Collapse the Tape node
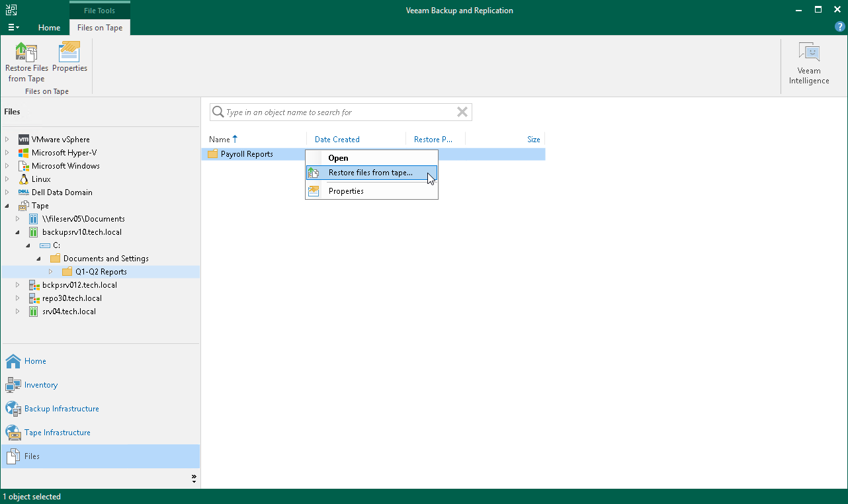This screenshot has width=848, height=504. tap(7, 206)
